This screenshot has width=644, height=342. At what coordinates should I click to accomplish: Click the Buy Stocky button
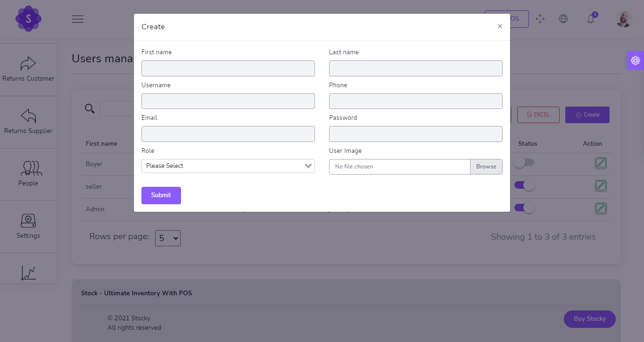[x=589, y=319]
